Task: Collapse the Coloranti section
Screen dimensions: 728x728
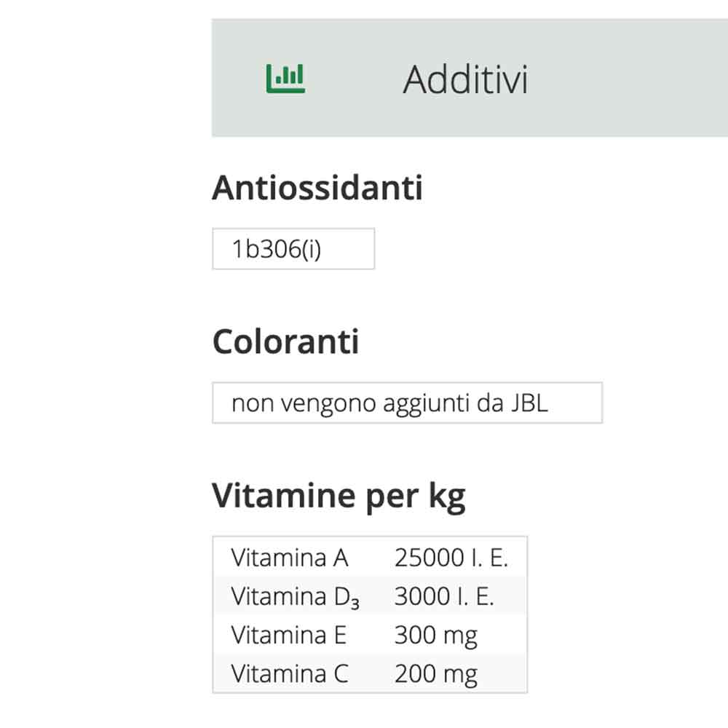Action: click(285, 341)
